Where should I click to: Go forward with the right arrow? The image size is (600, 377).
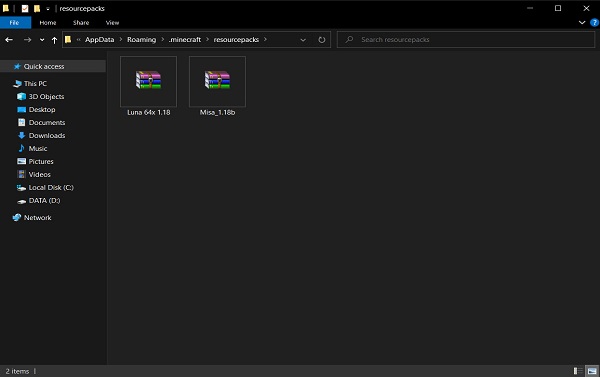[x=27, y=40]
